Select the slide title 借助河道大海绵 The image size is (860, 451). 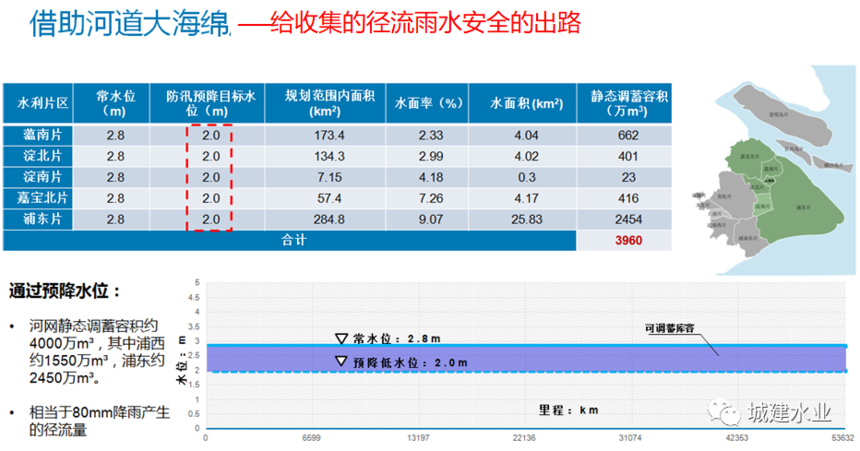tap(129, 24)
